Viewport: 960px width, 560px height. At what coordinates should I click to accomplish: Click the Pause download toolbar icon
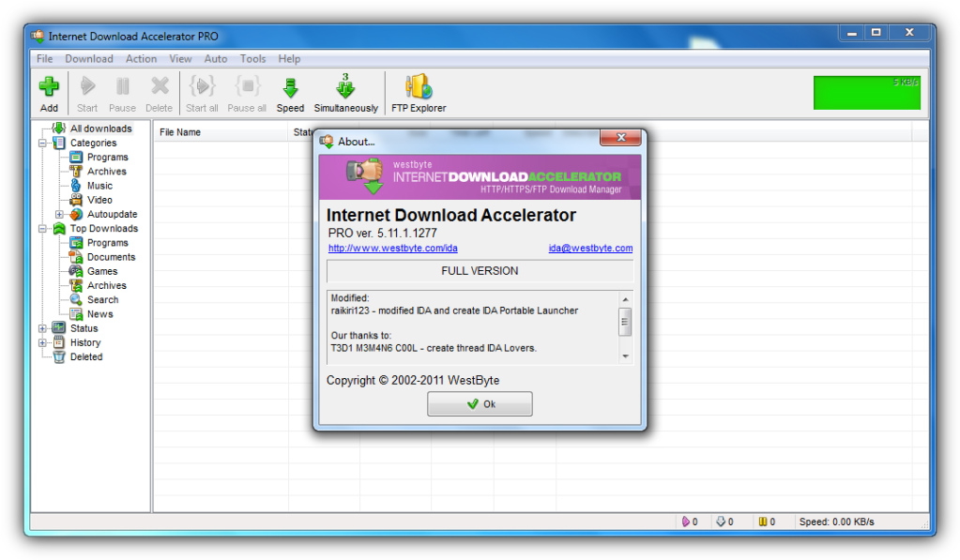pos(122,86)
